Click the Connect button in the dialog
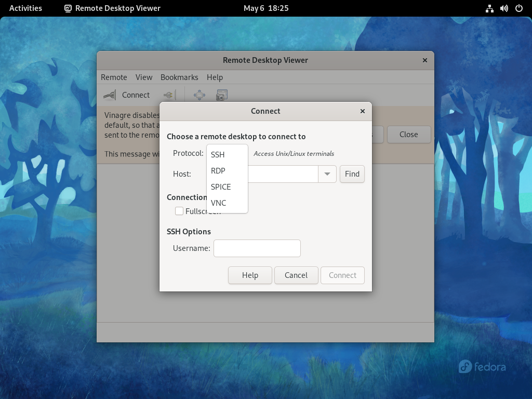 click(343, 275)
